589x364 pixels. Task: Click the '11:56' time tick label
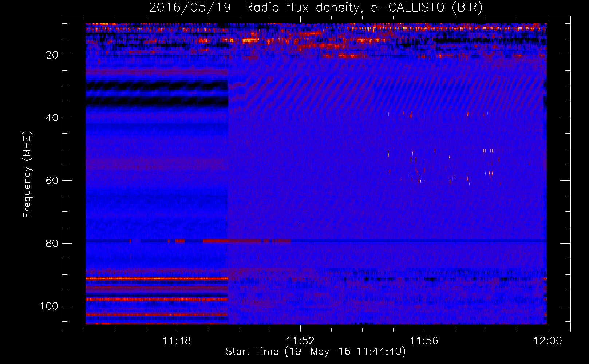point(424,341)
